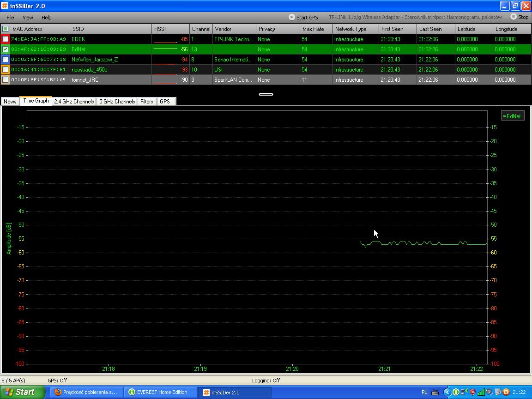Click the display monitor tray icon
The image size is (532, 399).
coord(497,392)
